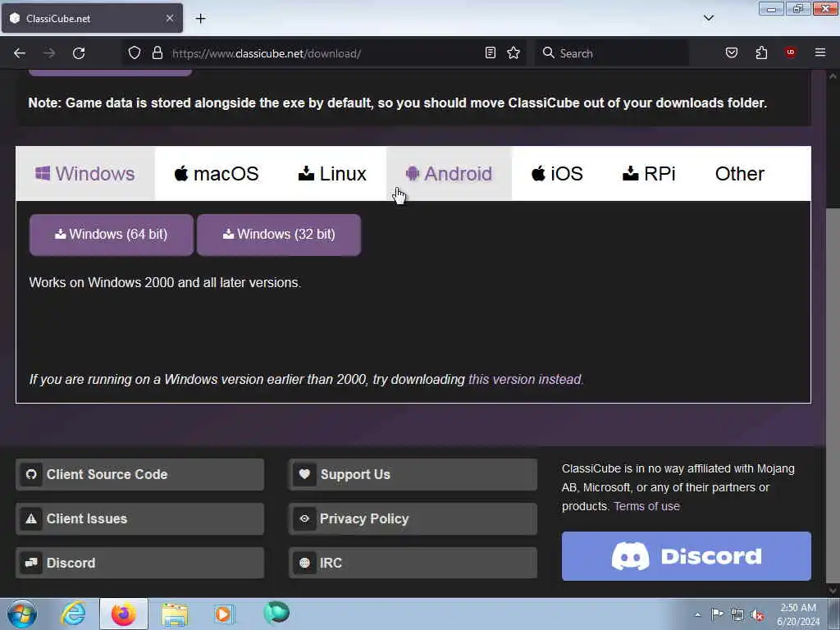Select the RPi platform tab
This screenshot has width=840, height=630.
pyautogui.click(x=649, y=174)
